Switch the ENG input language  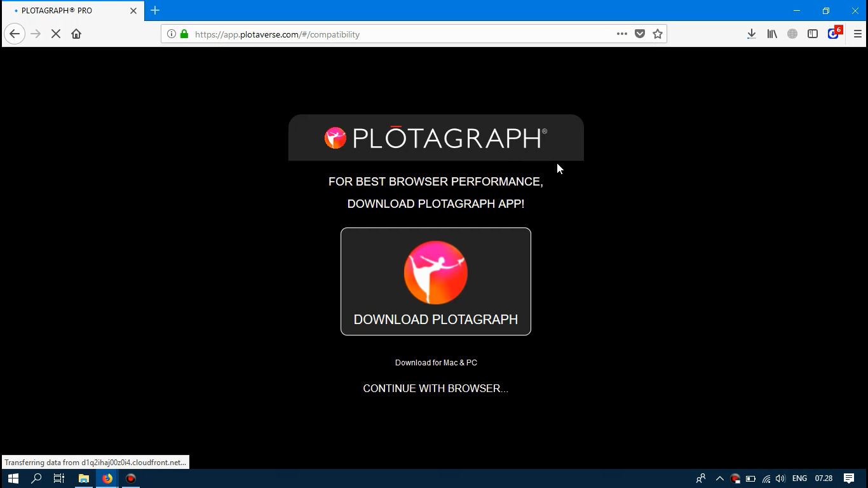point(799,478)
